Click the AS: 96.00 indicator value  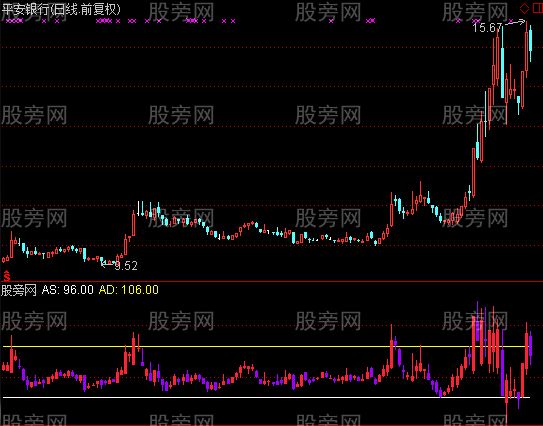click(68, 290)
